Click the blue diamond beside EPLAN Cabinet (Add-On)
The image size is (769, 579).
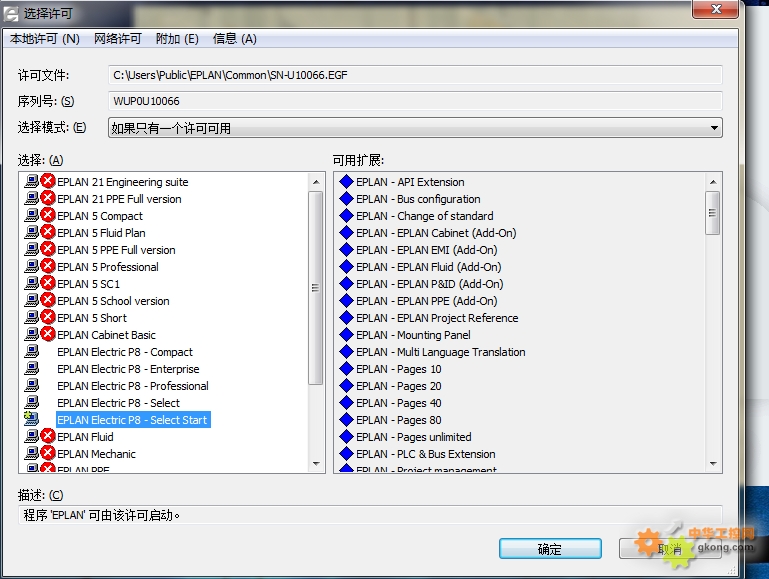pyautogui.click(x=346, y=232)
